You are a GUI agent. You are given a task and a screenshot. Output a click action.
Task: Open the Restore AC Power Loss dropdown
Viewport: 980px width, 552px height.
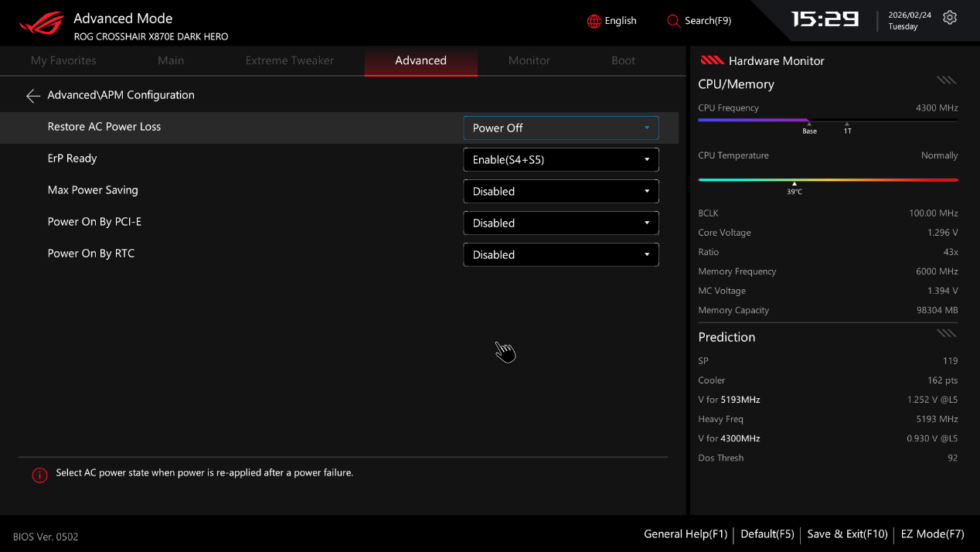560,128
